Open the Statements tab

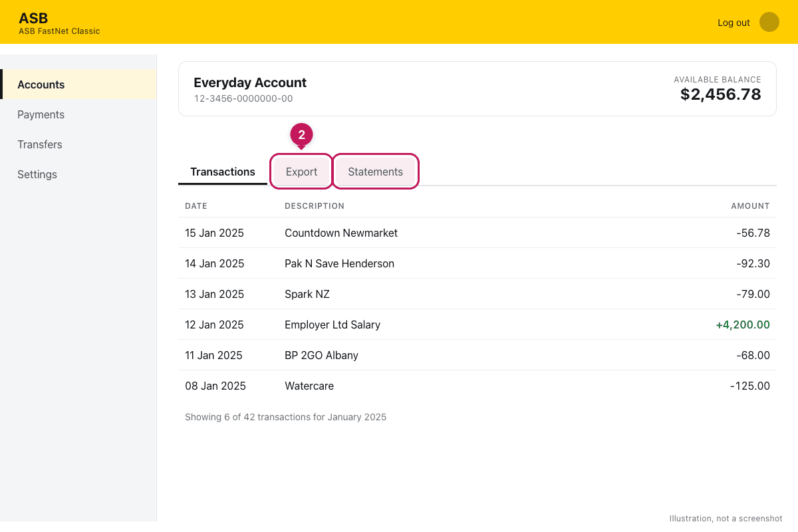[x=376, y=172]
